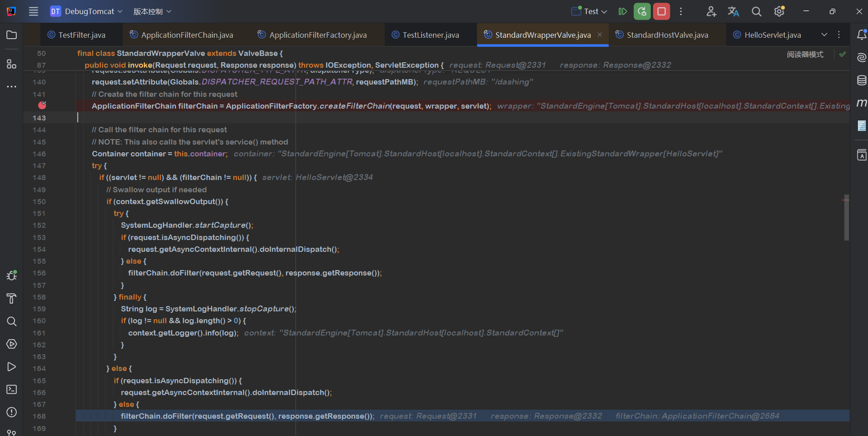This screenshot has height=436, width=868.
Task: Open the Notifications bell panel
Action: pyautogui.click(x=861, y=35)
